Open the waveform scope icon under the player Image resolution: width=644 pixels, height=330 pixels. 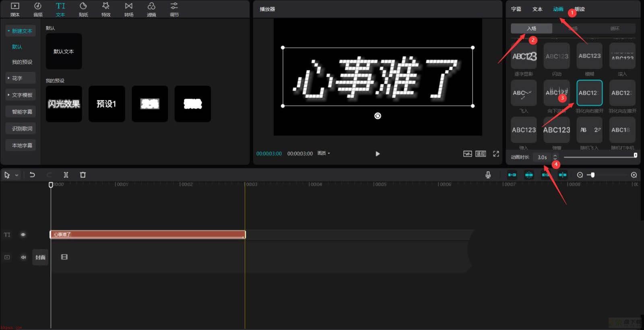[x=467, y=154]
